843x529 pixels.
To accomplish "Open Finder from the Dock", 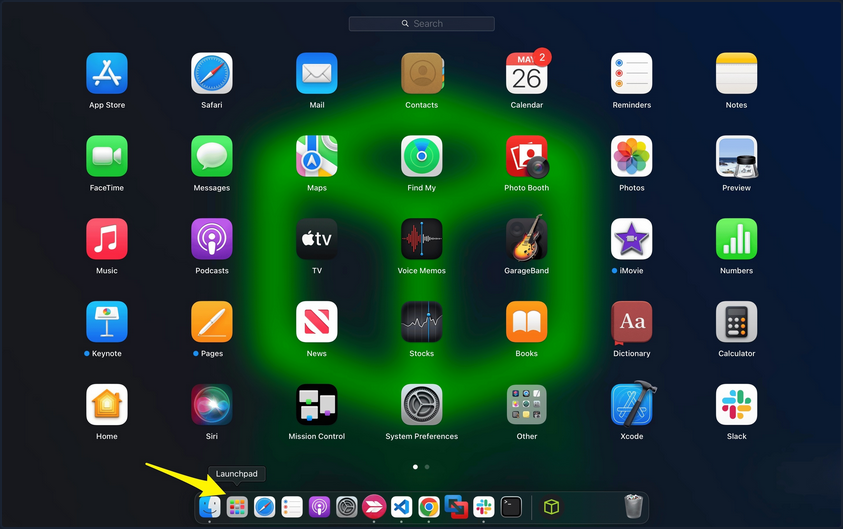I will click(x=210, y=507).
